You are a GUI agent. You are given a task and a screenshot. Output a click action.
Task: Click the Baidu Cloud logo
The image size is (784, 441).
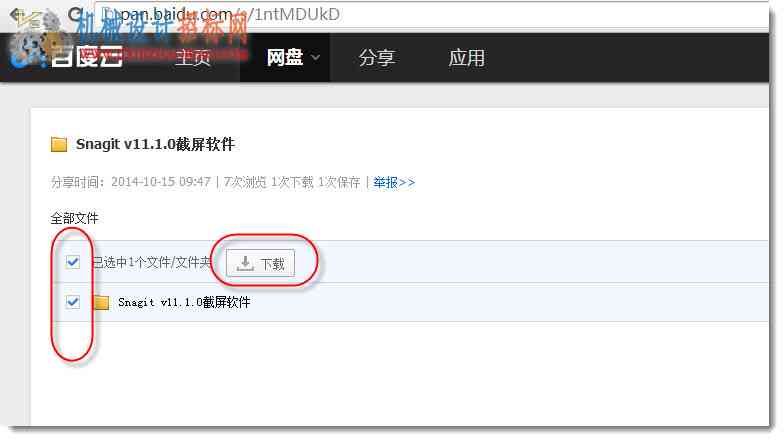coord(68,56)
